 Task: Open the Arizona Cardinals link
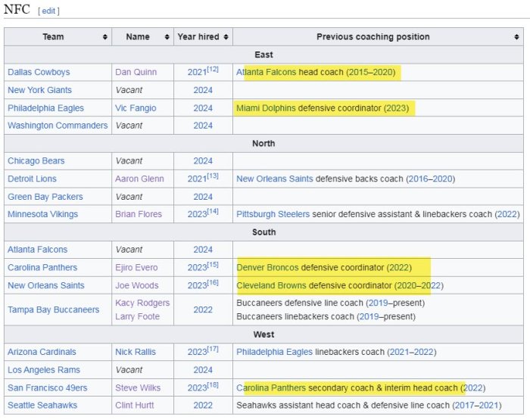[x=42, y=352]
